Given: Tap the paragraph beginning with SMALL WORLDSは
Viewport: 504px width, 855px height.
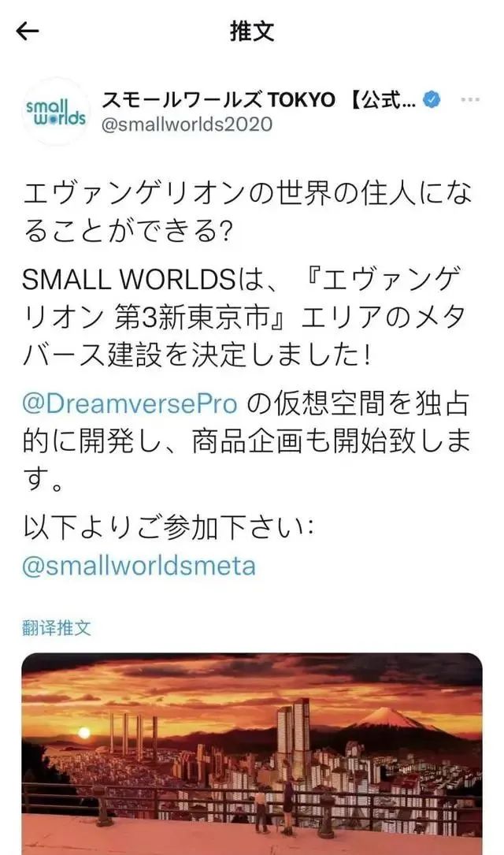Looking at the screenshot, I should click(x=244, y=316).
